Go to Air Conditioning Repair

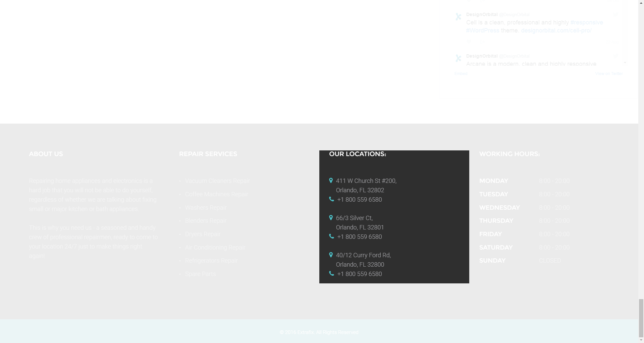tap(215, 248)
